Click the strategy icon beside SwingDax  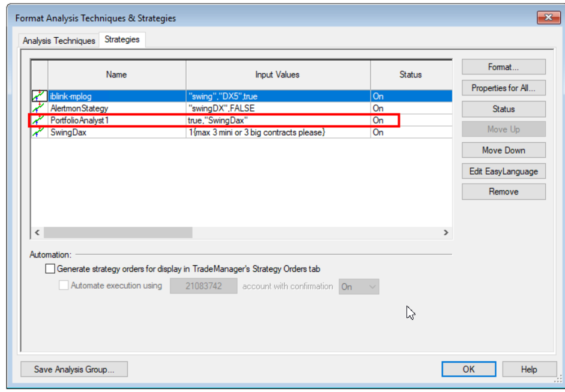click(x=39, y=133)
